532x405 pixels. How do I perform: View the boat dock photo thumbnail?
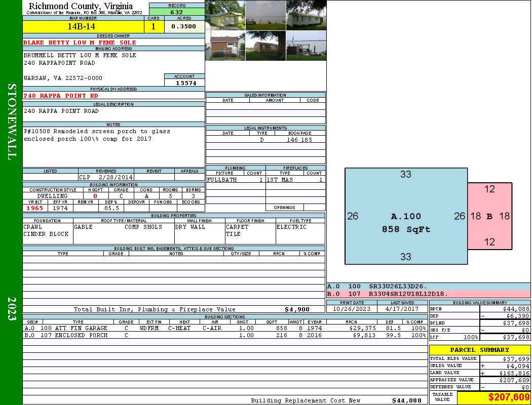pyautogui.click(x=306, y=46)
